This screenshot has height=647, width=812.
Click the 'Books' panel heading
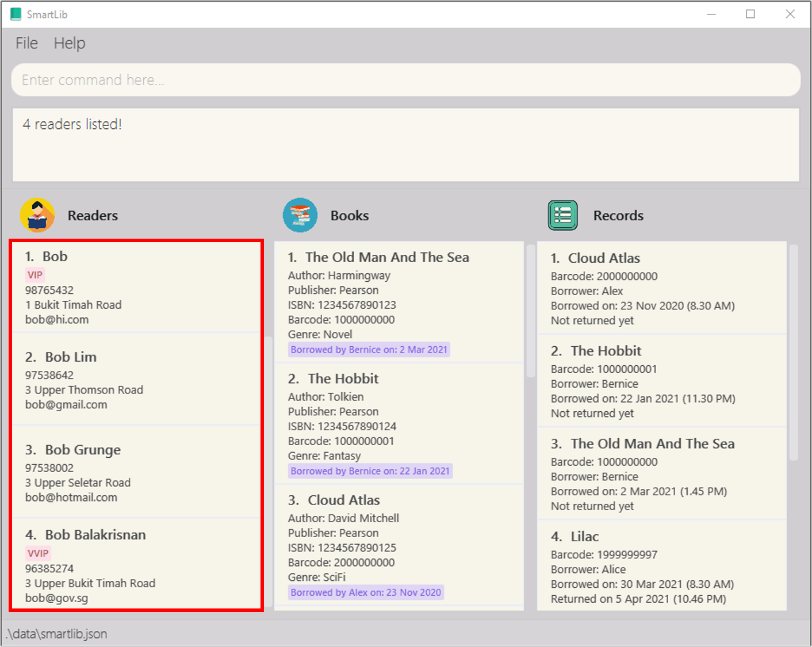(350, 216)
